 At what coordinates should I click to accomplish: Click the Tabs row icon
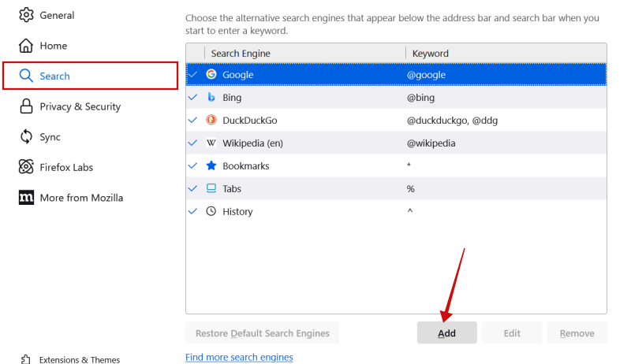click(211, 188)
